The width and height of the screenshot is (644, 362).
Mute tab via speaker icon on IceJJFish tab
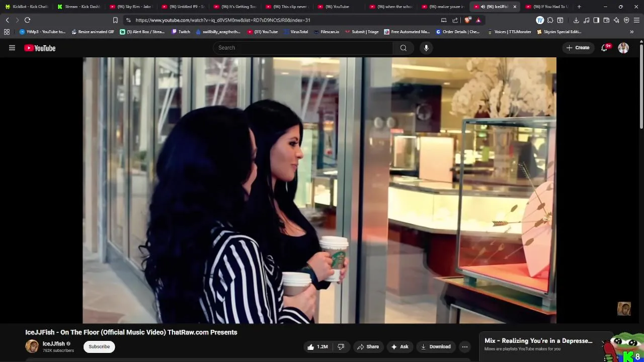482,7
